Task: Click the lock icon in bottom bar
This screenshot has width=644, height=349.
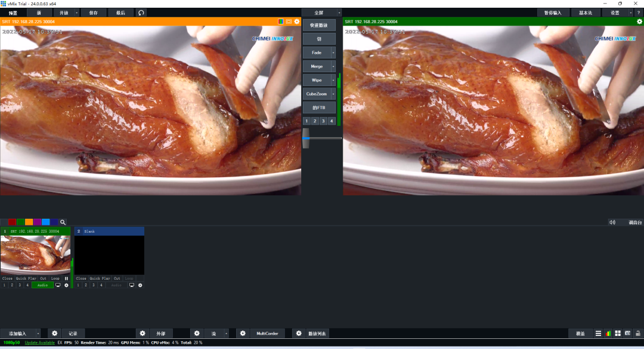Action: [x=637, y=333]
